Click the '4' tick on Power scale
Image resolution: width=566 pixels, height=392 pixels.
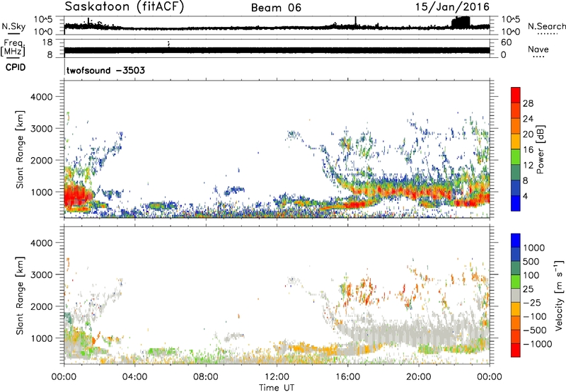click(x=525, y=196)
